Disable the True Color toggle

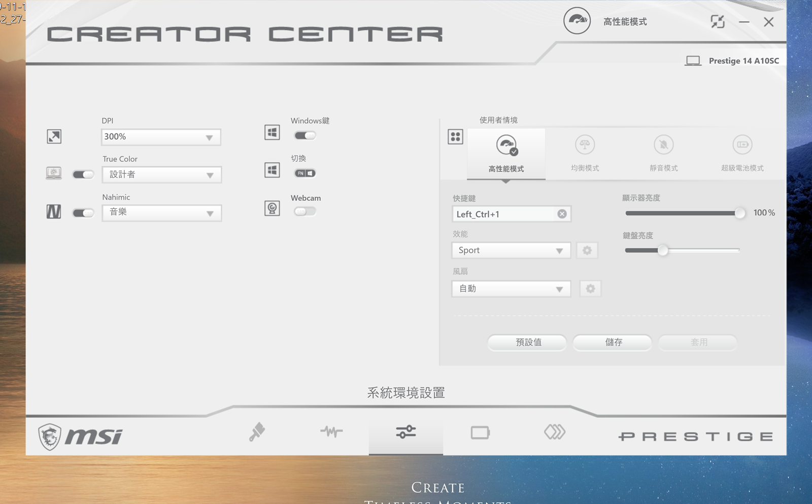83,174
